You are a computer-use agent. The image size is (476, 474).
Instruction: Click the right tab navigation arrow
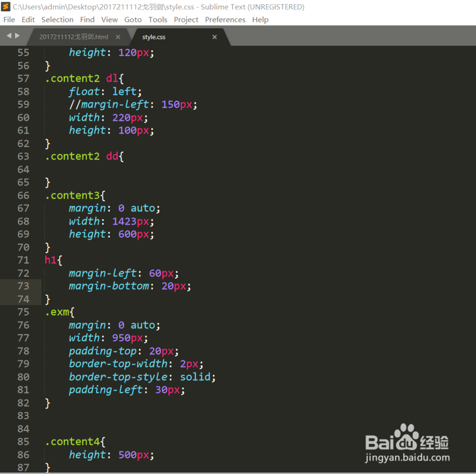click(18, 36)
